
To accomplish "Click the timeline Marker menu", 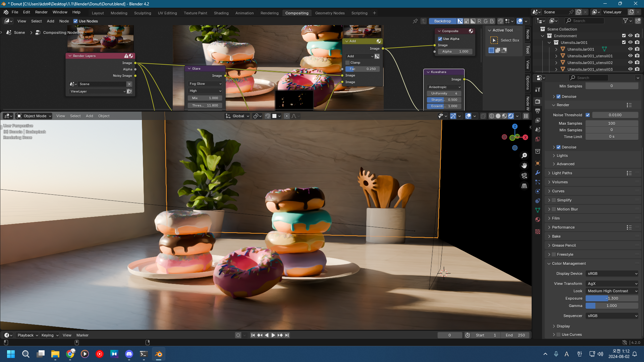I will 83,335.
